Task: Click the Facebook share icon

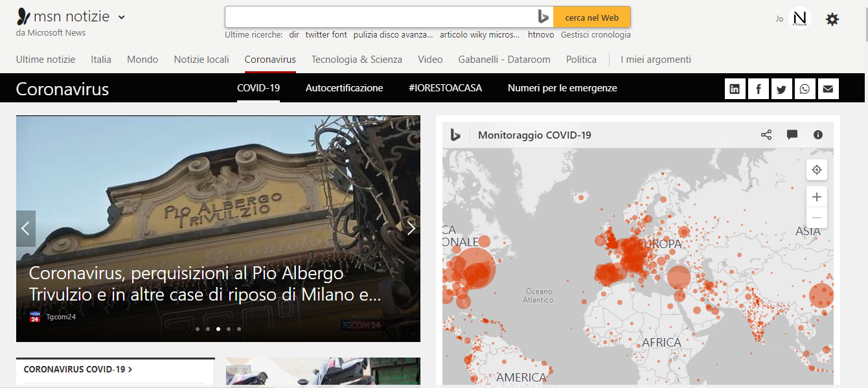Action: [x=758, y=88]
